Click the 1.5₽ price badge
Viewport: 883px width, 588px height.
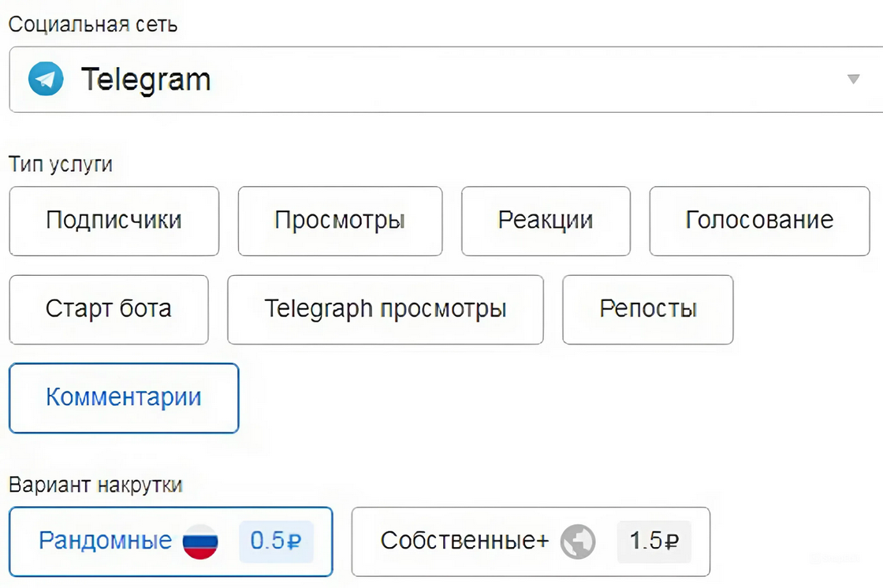point(654,541)
